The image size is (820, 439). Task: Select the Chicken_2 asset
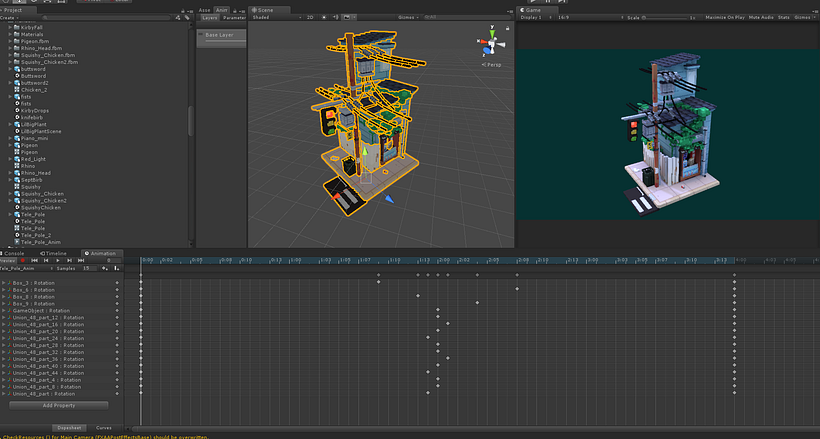33,90
